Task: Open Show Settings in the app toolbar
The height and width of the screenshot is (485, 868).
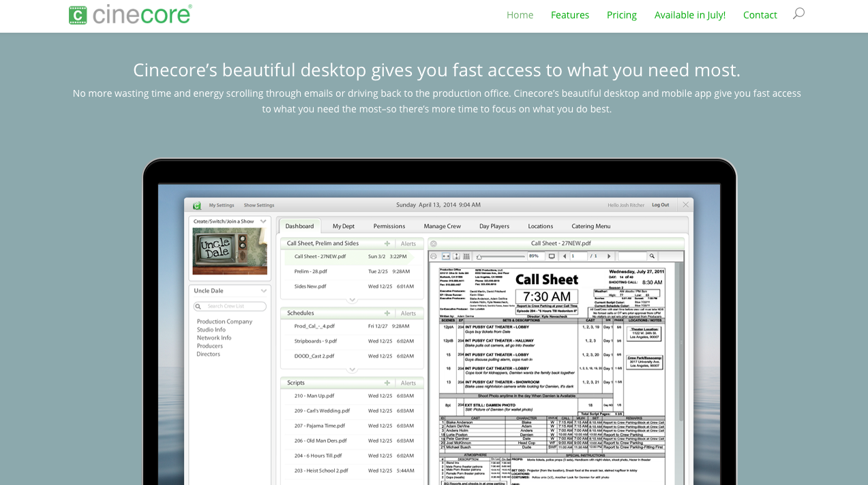Action: point(259,205)
